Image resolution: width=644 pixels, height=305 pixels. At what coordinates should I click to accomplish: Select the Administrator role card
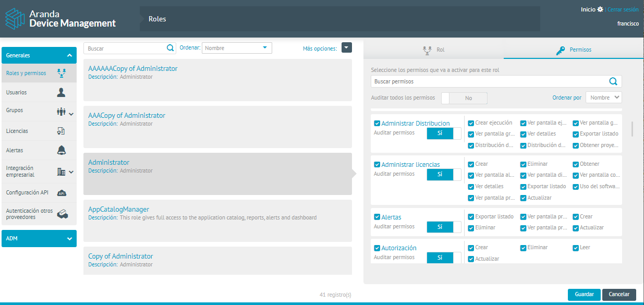click(x=217, y=174)
